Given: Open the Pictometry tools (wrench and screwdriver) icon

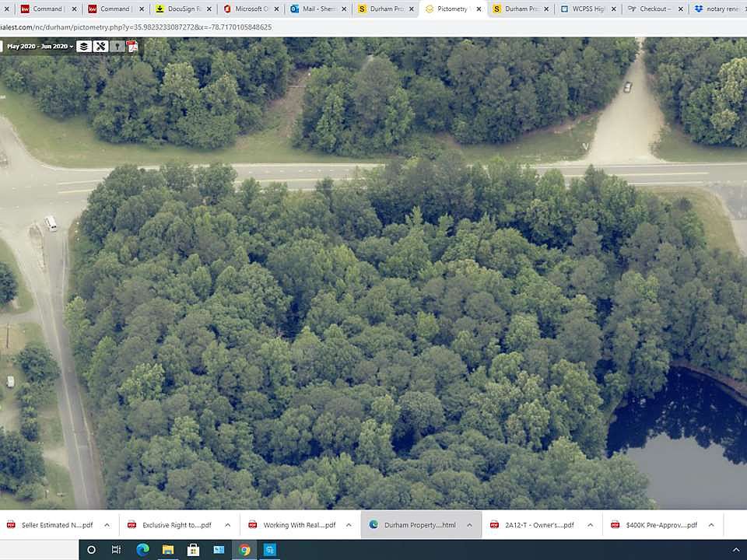Looking at the screenshot, I should pyautogui.click(x=100, y=46).
